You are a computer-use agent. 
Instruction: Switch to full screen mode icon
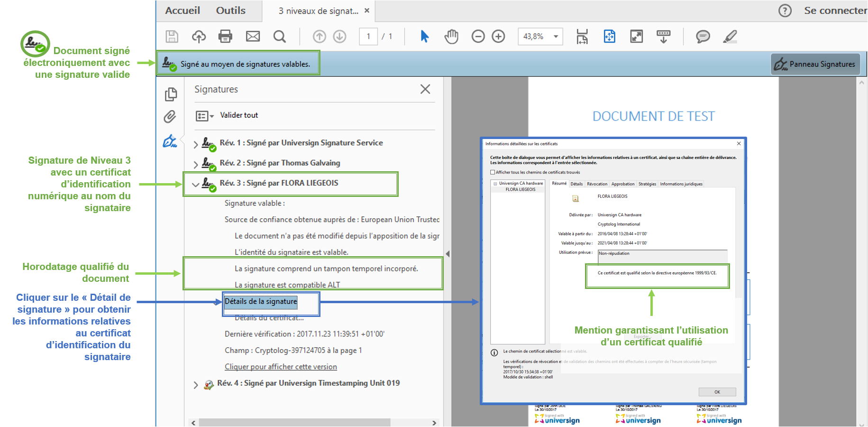[636, 37]
